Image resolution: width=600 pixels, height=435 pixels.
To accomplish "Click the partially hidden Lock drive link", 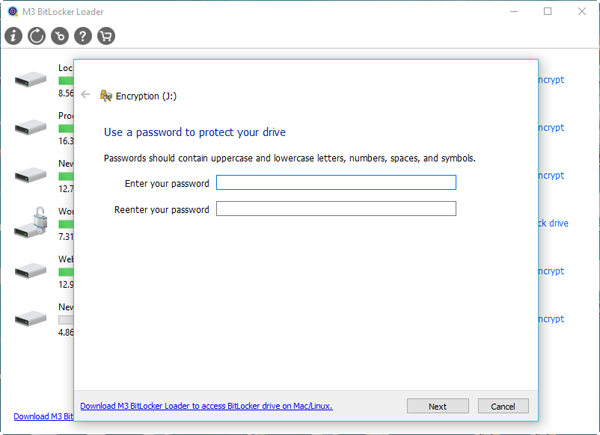I will [553, 223].
